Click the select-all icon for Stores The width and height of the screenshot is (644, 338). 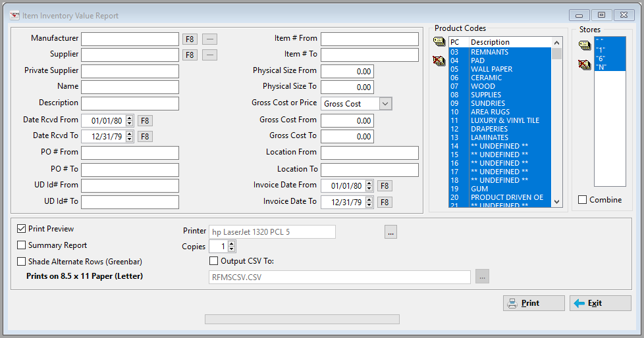coord(585,45)
